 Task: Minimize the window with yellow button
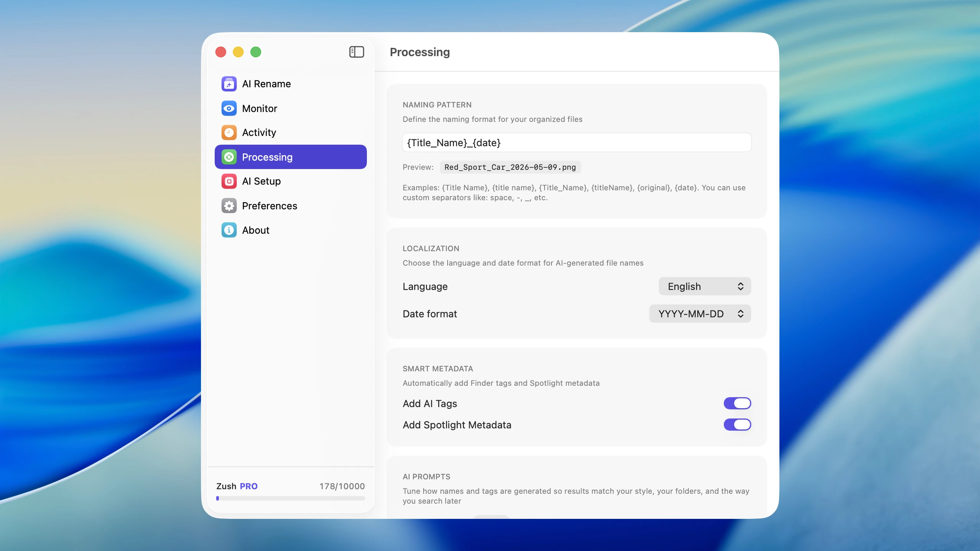[238, 52]
